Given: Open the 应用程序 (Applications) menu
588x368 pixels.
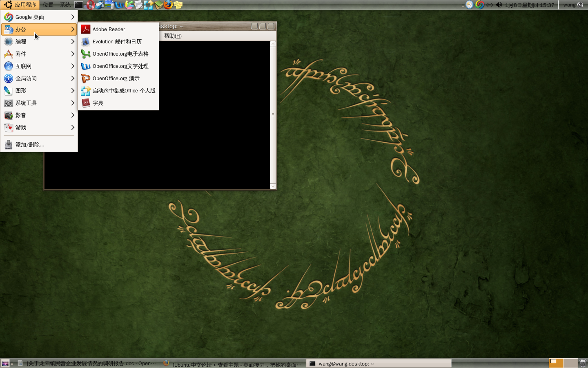Looking at the screenshot, I should (x=20, y=5).
